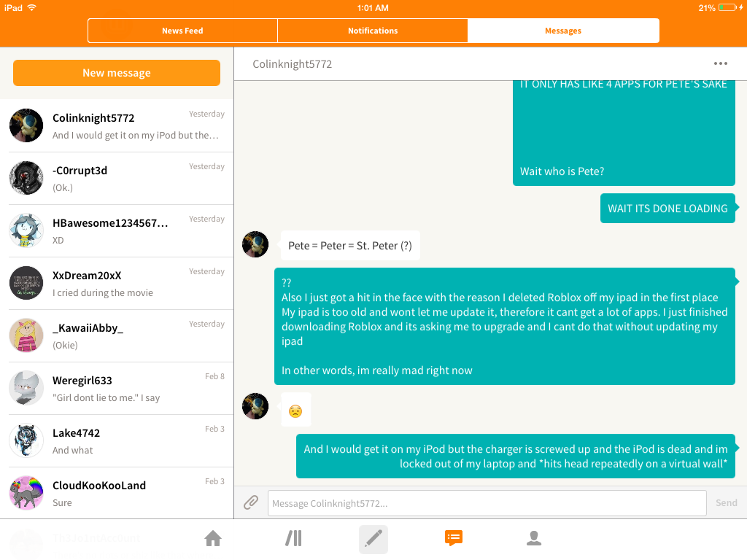Tap the '(Okie)' message preview
747x560 pixels.
tap(65, 345)
